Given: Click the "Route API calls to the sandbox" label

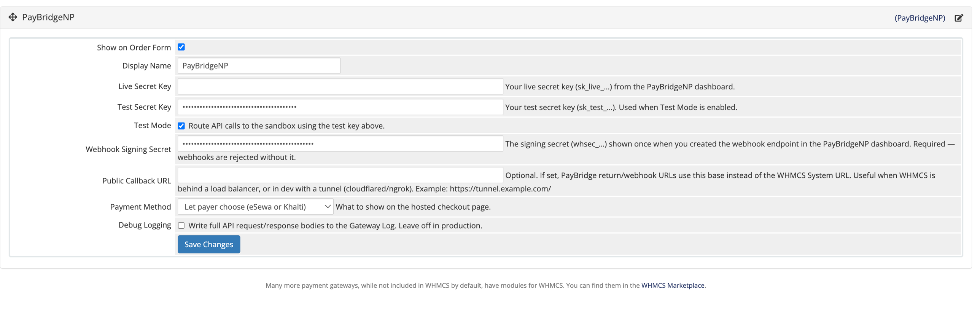Looking at the screenshot, I should point(286,126).
